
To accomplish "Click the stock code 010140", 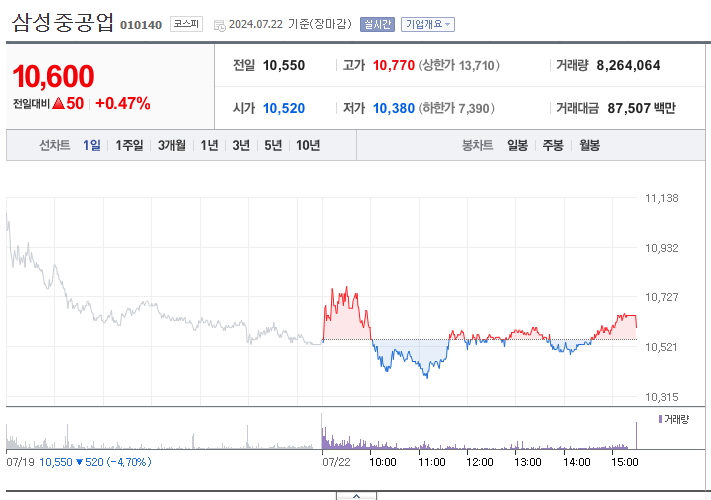I will (x=141, y=25).
